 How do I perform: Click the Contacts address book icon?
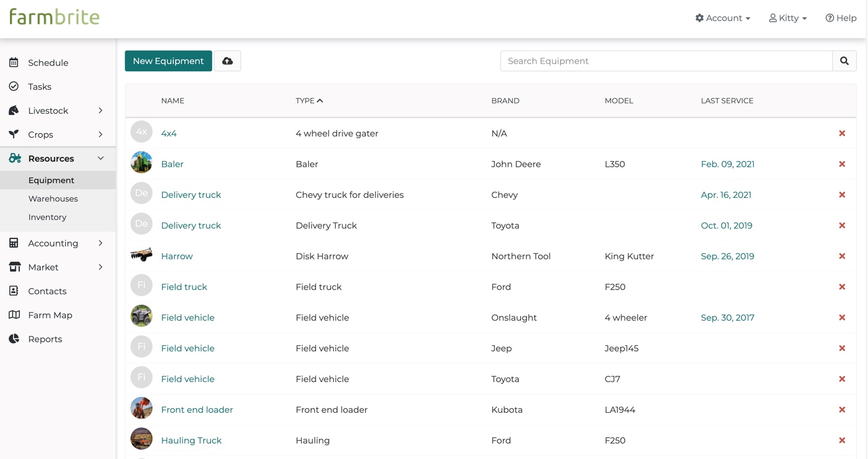tap(14, 291)
